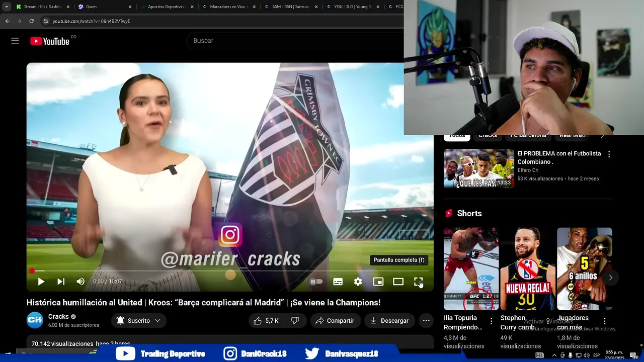Click the Descargar download button
This screenshot has width=644, height=362.
pos(389,320)
